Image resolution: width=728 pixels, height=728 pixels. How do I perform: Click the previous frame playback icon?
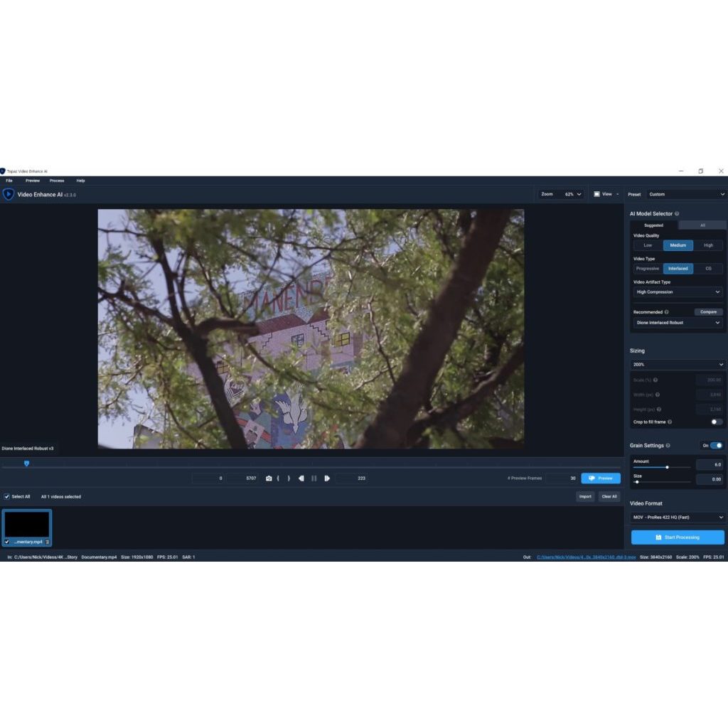[301, 478]
